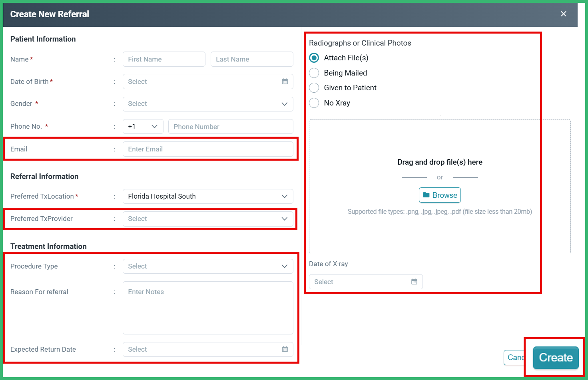Select the No Xray option
The image size is (588, 380).
tap(314, 103)
